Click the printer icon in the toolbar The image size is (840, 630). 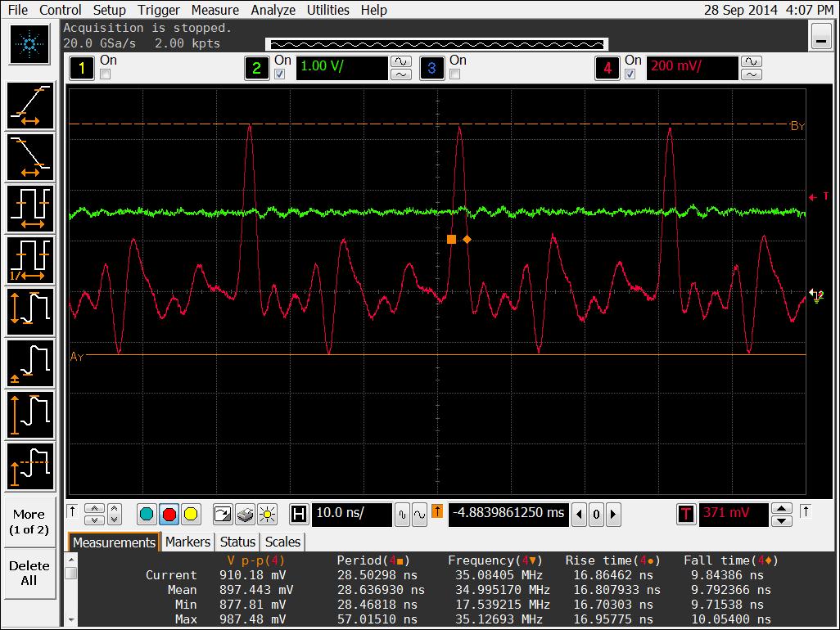tap(245, 514)
